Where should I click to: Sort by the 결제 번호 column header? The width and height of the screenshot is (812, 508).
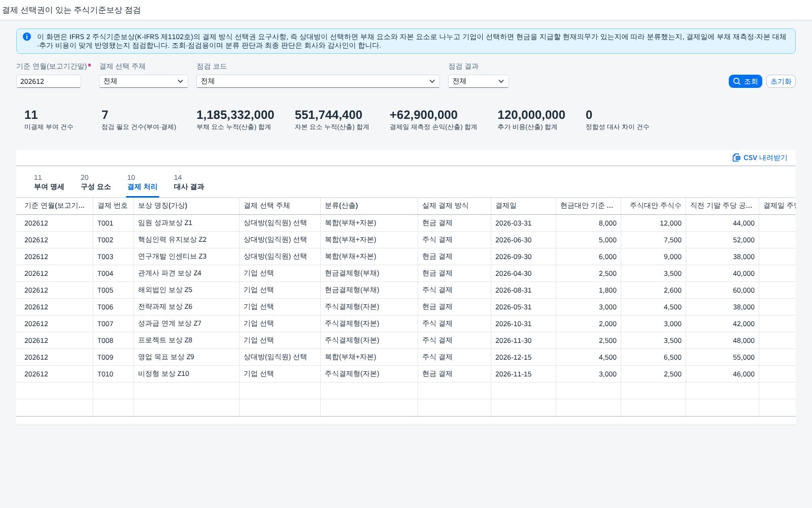113,206
